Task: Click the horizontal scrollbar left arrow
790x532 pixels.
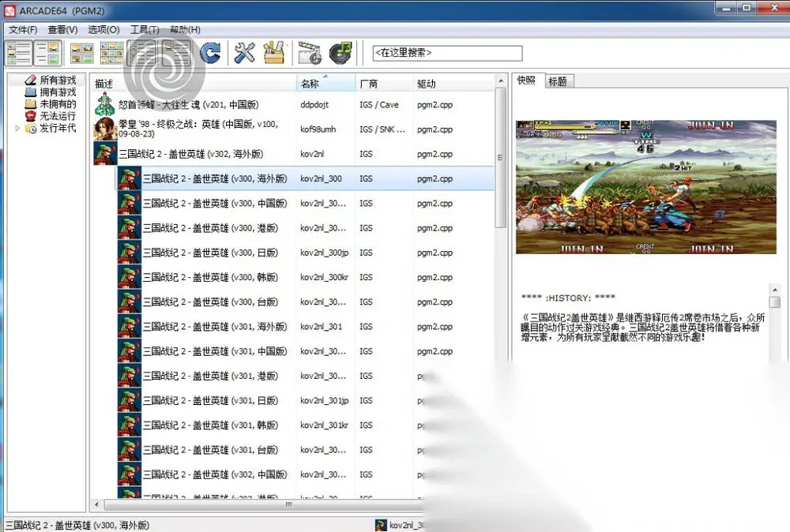Action: [x=96, y=504]
